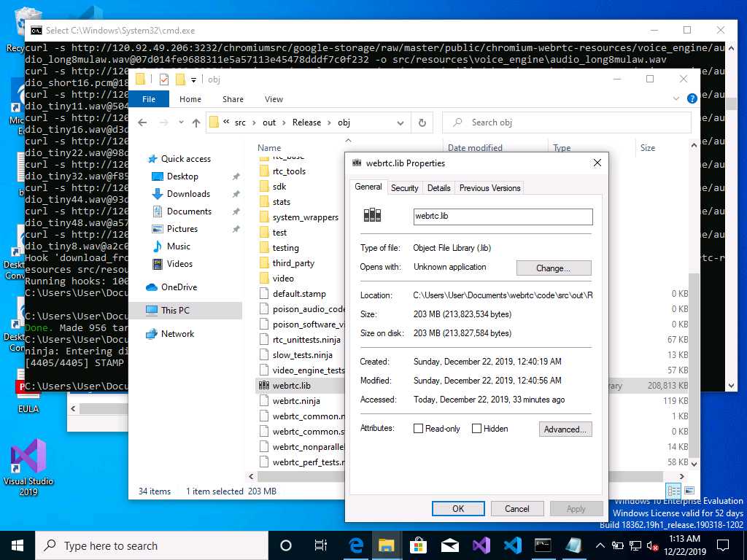Select the third_party folder
Screen dimensions: 747x560
(x=293, y=262)
